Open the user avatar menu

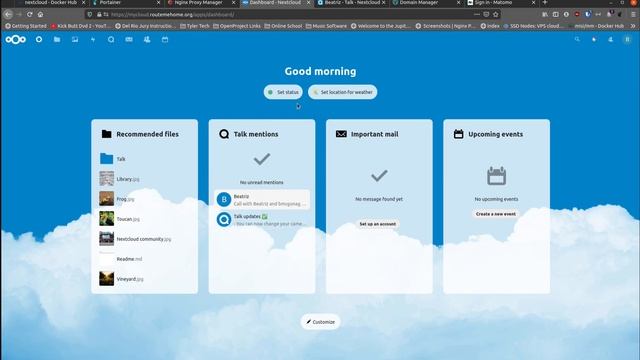click(x=627, y=39)
